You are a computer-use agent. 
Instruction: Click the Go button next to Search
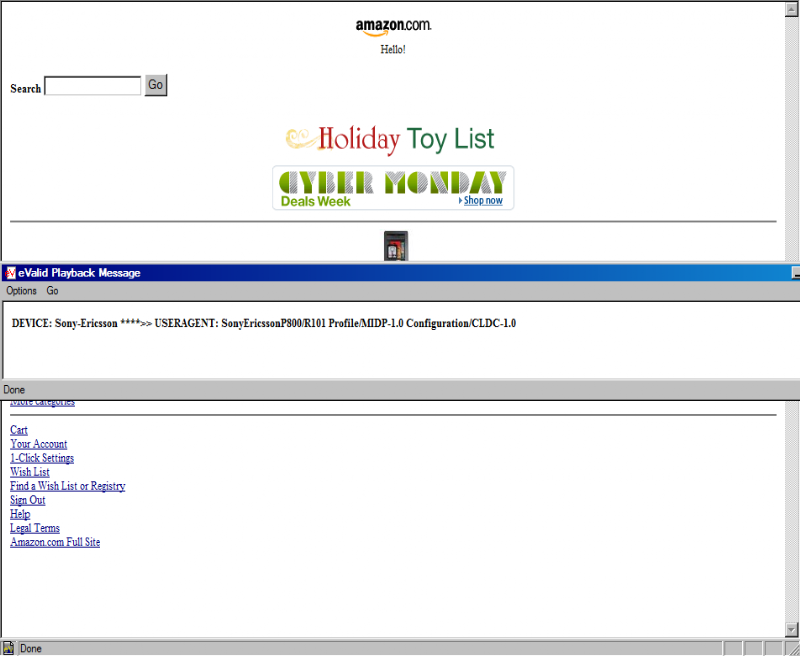point(156,85)
